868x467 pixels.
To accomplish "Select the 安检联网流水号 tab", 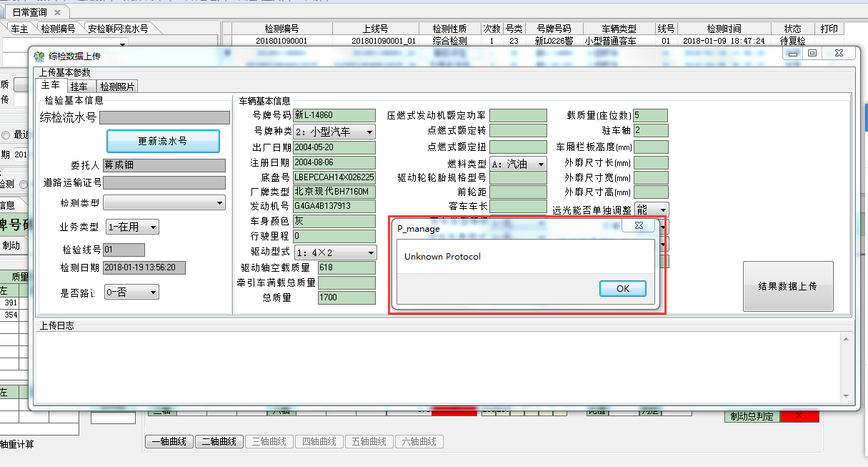I will click(119, 29).
